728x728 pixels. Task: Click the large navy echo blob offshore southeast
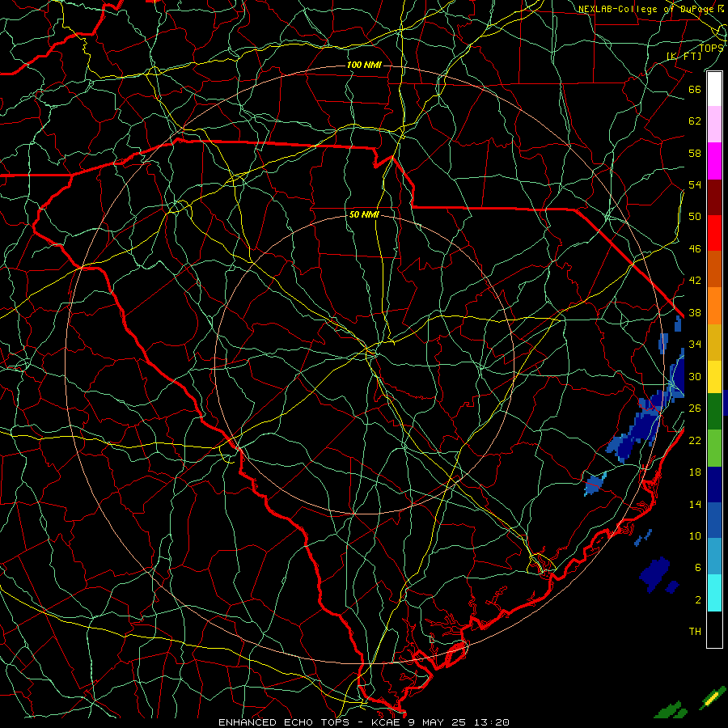[654, 574]
